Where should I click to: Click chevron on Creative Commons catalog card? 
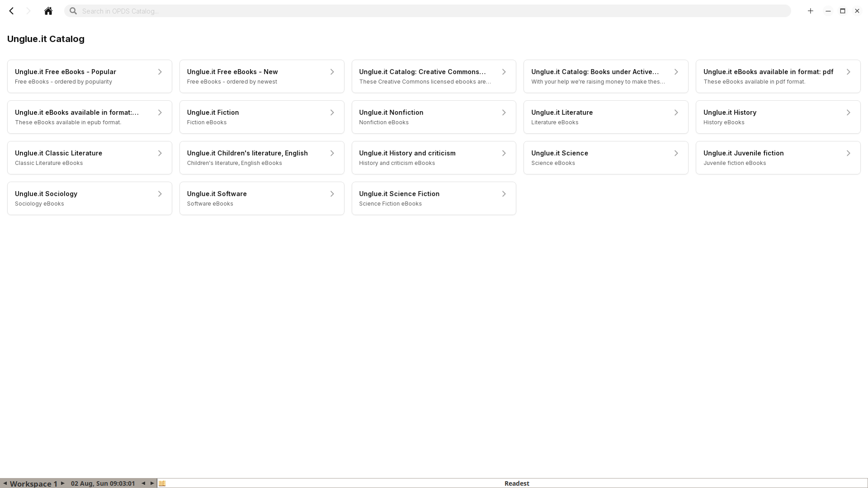[504, 72]
